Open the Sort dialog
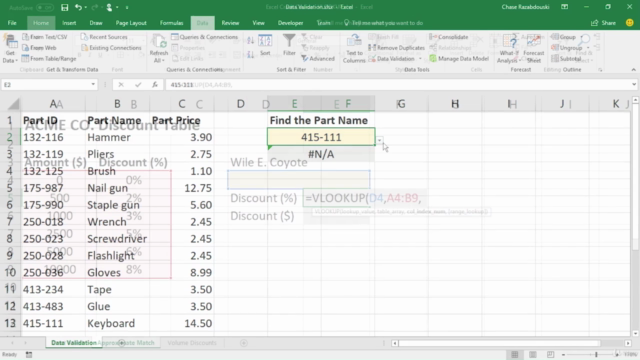 click(265, 45)
